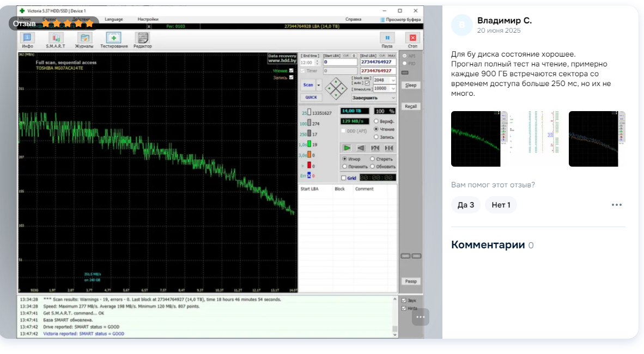Image resolution: width=644 pixels, height=354 pixels.
Task: Click the Sleep button
Action: click(411, 86)
